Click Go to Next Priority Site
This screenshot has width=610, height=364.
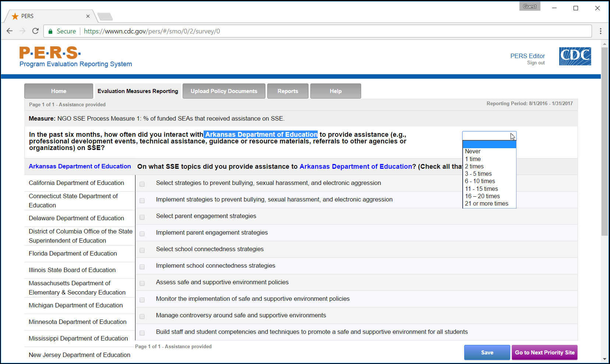(x=544, y=352)
